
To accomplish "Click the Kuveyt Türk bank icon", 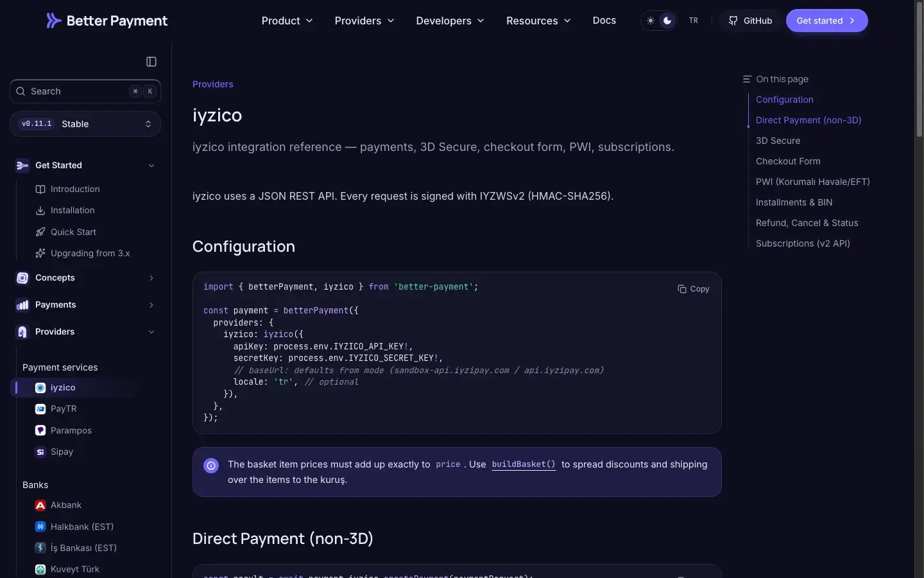I will click(40, 570).
